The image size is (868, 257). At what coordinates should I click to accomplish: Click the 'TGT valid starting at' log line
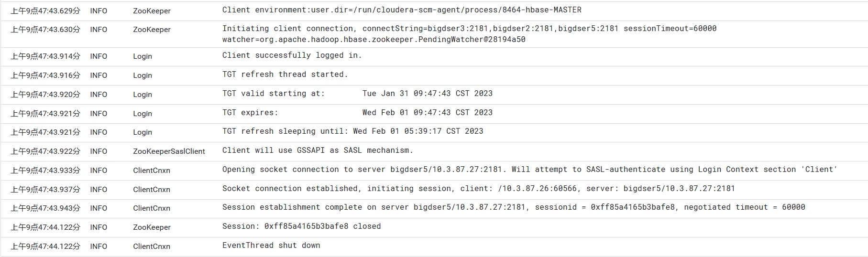(x=357, y=94)
